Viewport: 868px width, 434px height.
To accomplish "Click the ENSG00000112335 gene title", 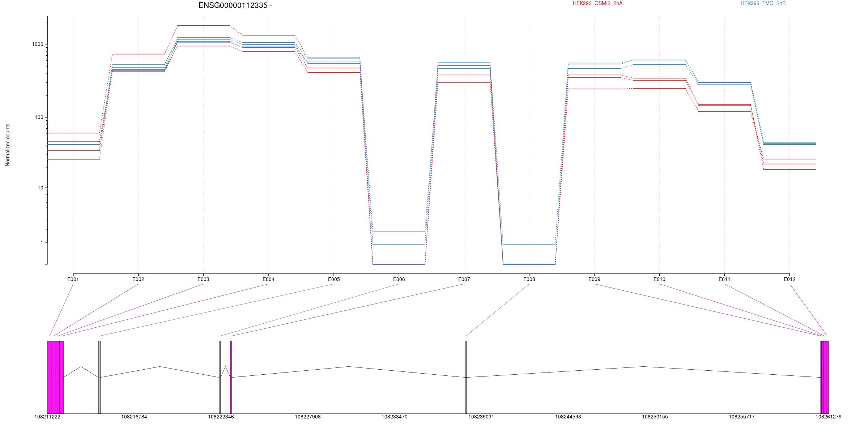I will tap(235, 5).
